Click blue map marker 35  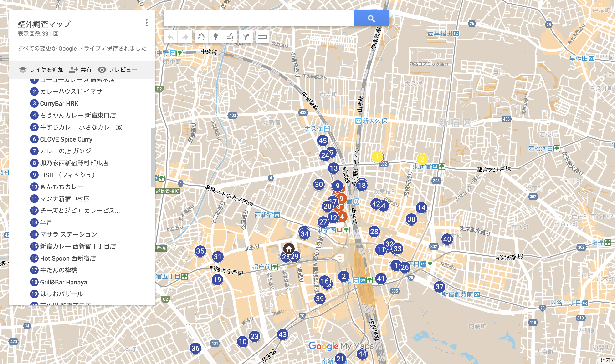tap(200, 251)
